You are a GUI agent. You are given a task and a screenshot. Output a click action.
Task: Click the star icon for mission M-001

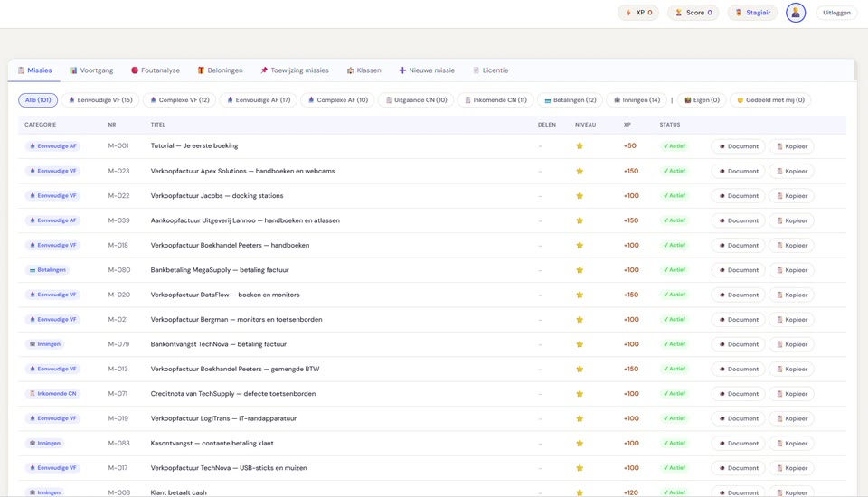(x=580, y=146)
